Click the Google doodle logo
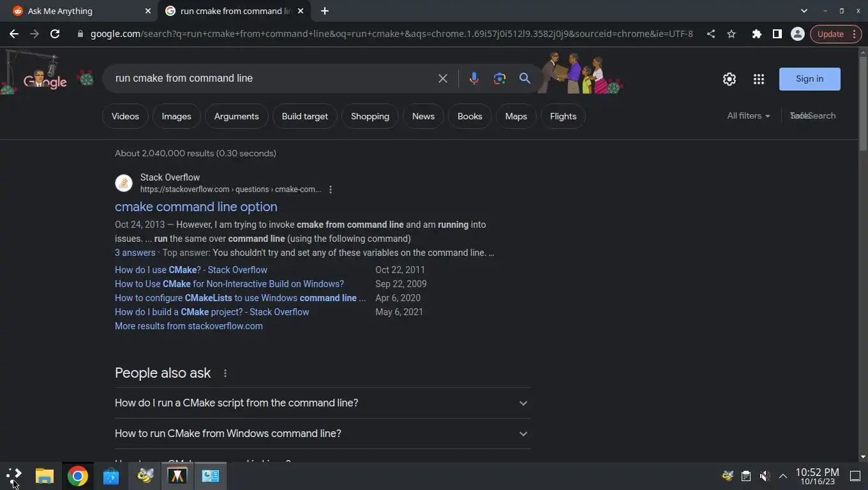 click(45, 80)
